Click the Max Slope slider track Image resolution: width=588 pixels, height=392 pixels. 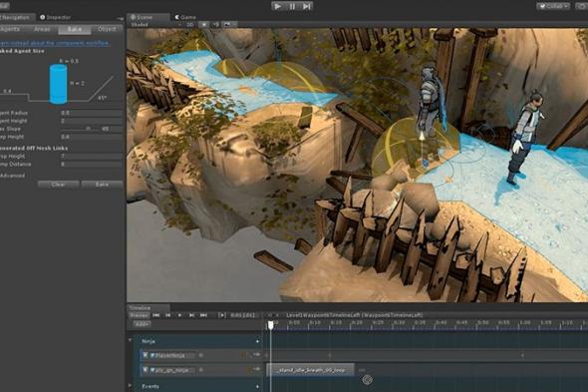coord(79,129)
